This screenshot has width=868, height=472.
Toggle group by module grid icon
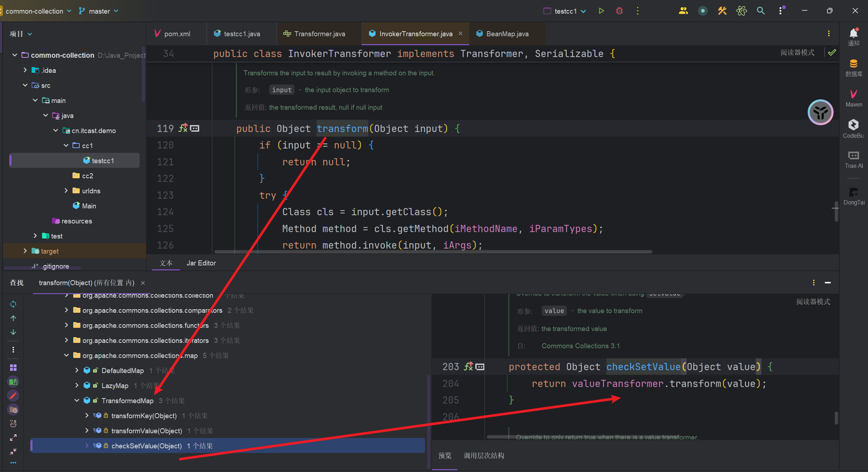coord(13,368)
